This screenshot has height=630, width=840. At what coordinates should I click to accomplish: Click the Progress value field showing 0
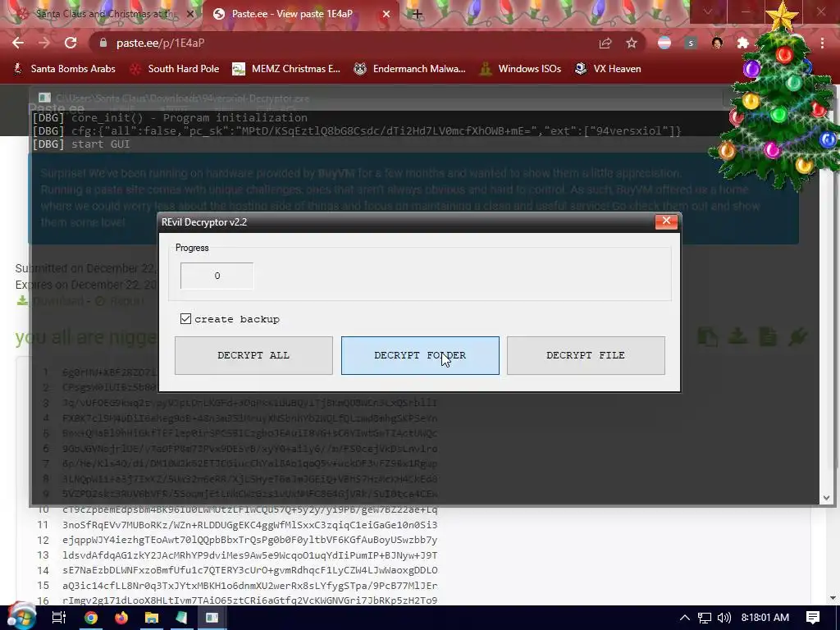click(x=217, y=276)
